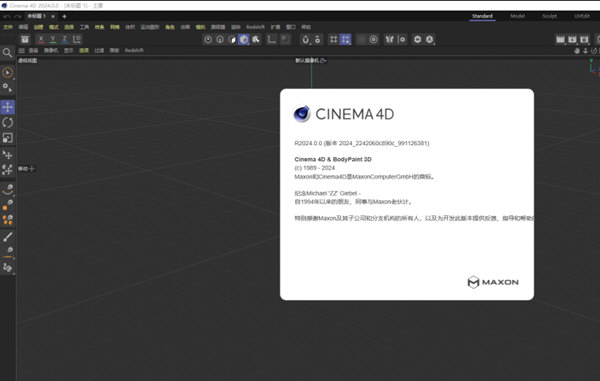Toggle the coordinate system icon next to Z
The image size is (600, 381).
click(x=77, y=39)
